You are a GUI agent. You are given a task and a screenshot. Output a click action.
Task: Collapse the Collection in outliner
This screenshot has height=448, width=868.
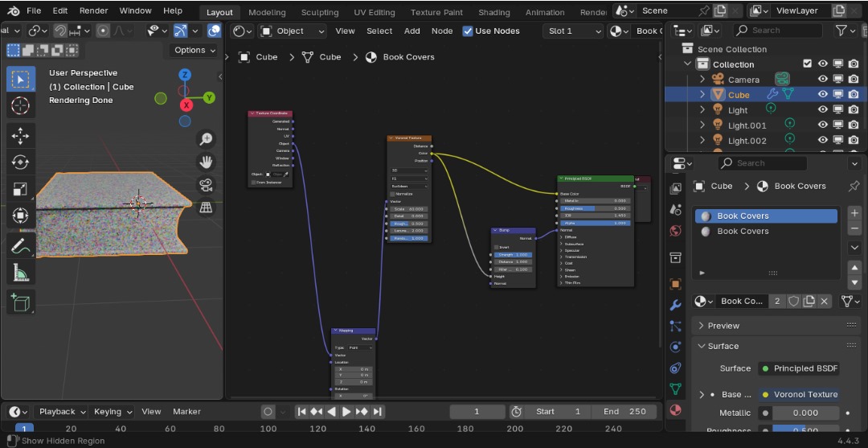click(687, 64)
